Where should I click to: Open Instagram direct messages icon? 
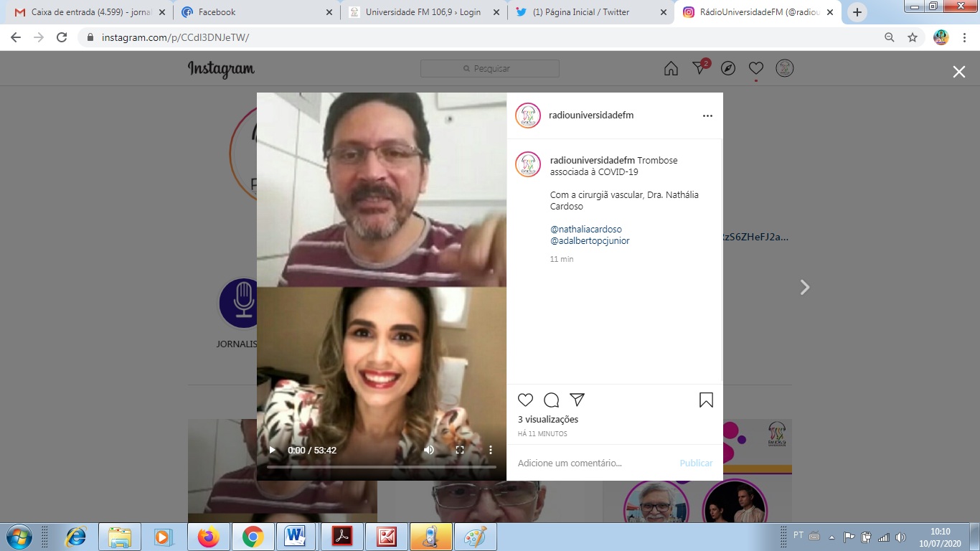click(x=700, y=68)
